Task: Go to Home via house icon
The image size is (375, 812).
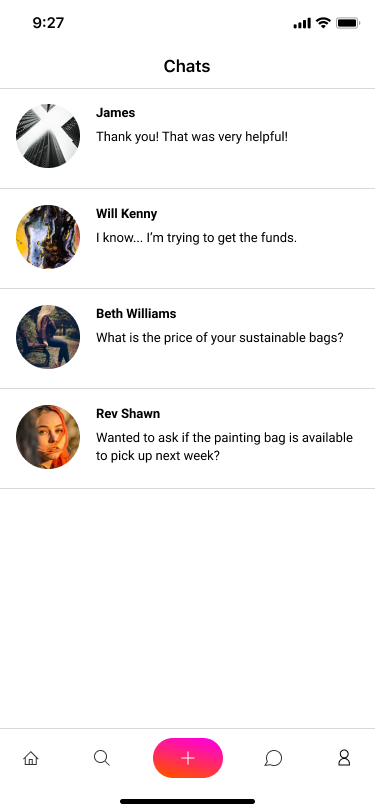Action: pyautogui.click(x=31, y=758)
